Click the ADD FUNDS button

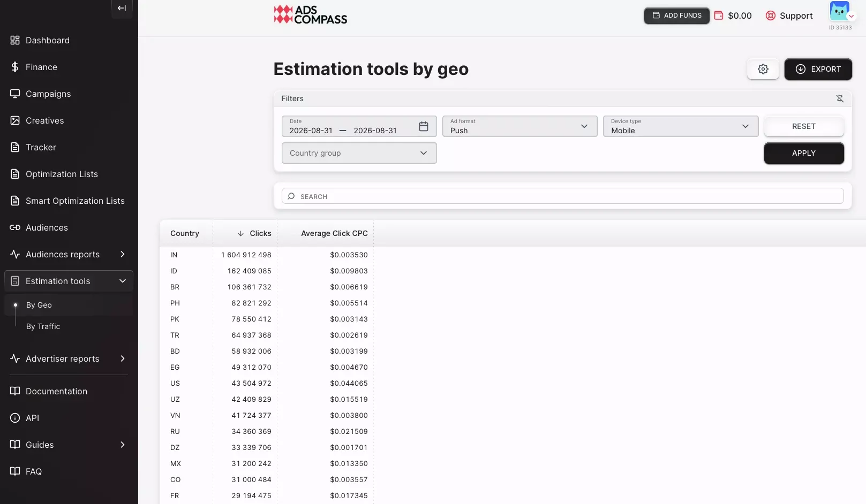(677, 16)
